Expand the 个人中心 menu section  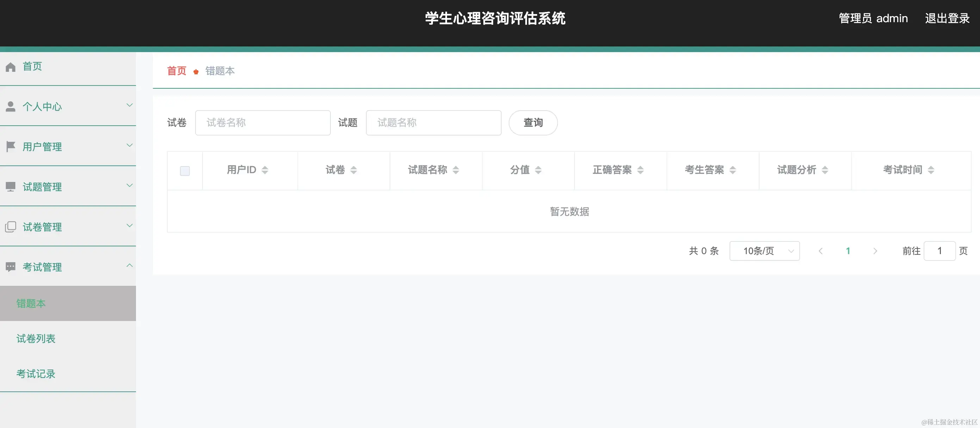(x=129, y=105)
